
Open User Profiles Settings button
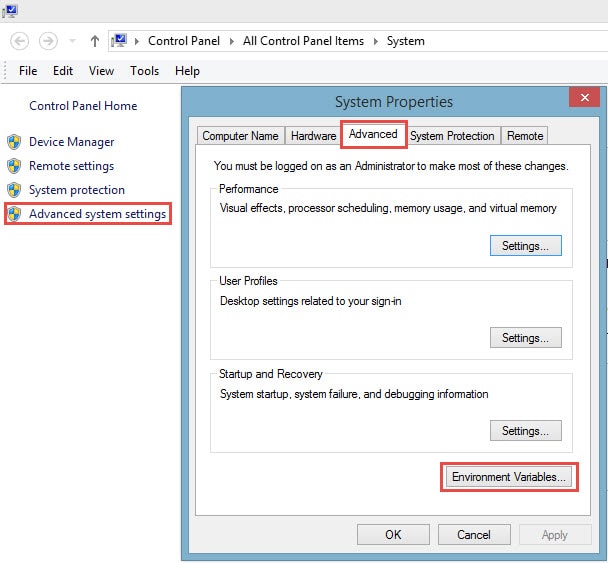coord(525,337)
